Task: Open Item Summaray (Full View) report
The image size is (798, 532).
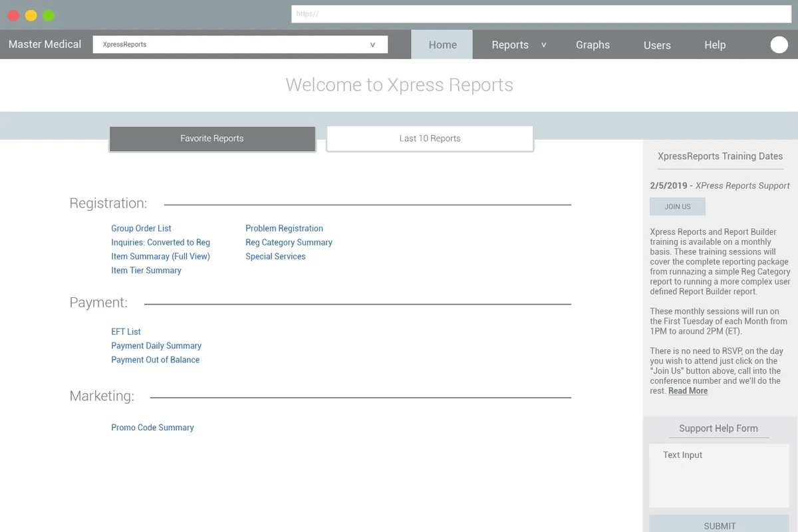Action: coord(160,256)
